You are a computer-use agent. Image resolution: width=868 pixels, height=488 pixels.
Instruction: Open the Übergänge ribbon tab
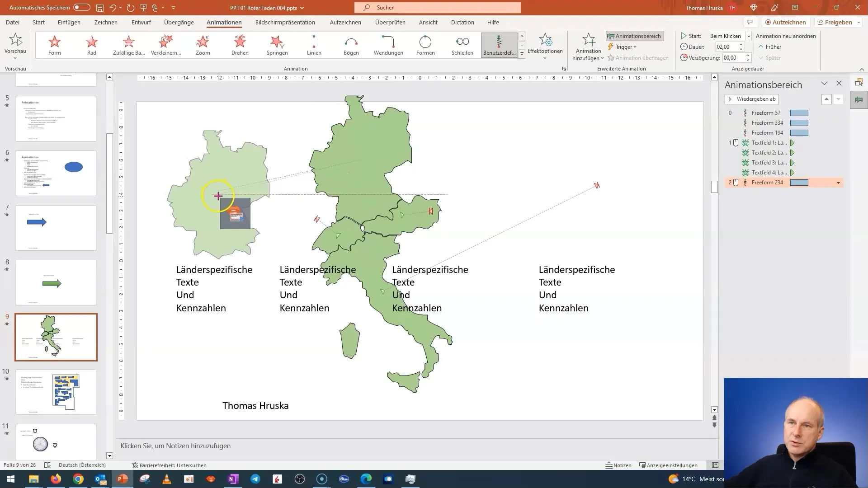[x=178, y=22]
